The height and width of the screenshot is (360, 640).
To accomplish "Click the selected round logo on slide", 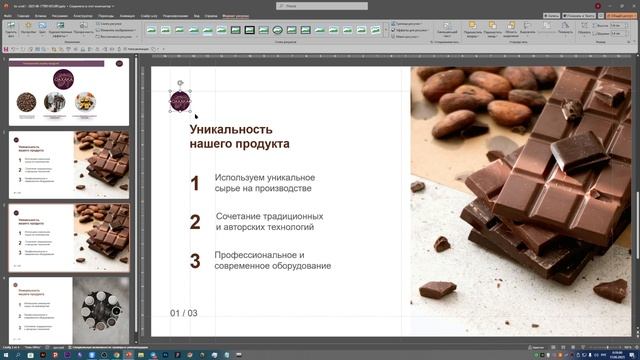I will pos(180,101).
